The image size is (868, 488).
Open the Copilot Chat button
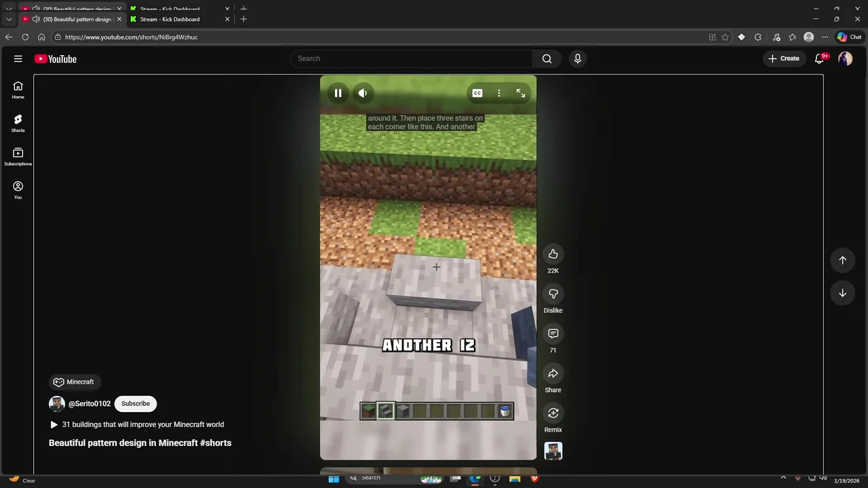(849, 37)
